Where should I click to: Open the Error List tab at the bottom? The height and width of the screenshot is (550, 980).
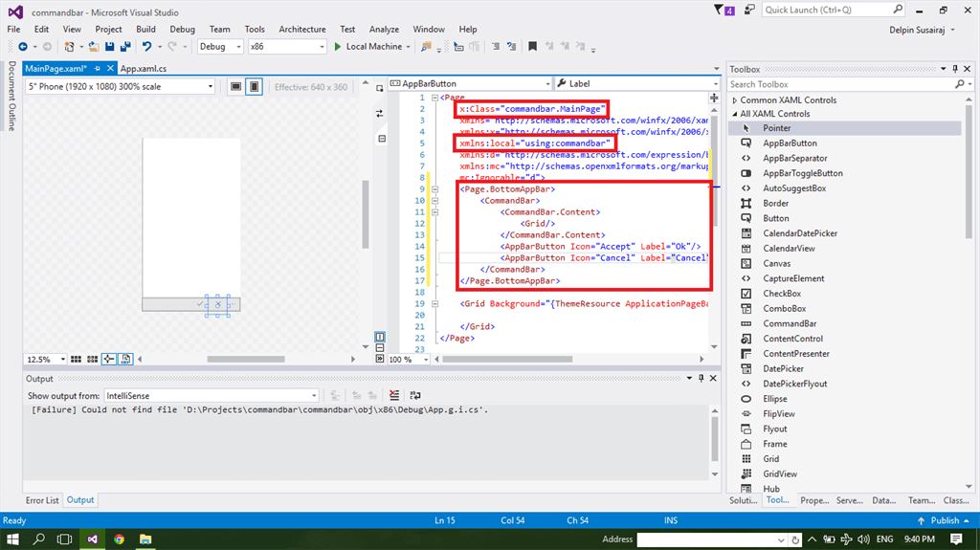[42, 500]
